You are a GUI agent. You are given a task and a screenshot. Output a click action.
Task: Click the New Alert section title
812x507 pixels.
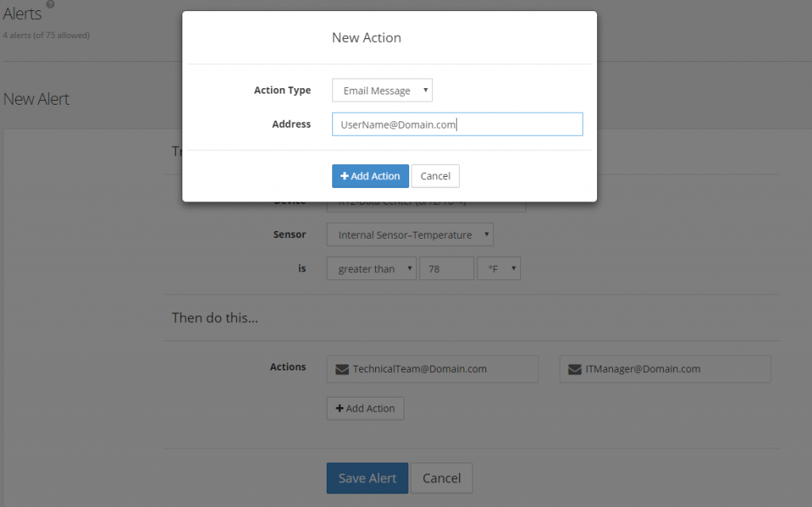[x=37, y=98]
